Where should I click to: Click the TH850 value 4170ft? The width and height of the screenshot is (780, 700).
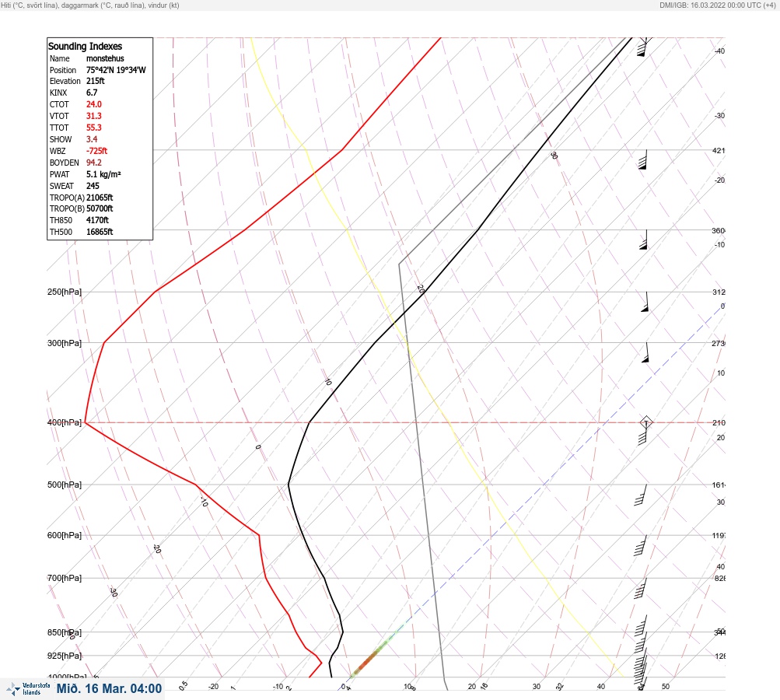(x=97, y=220)
